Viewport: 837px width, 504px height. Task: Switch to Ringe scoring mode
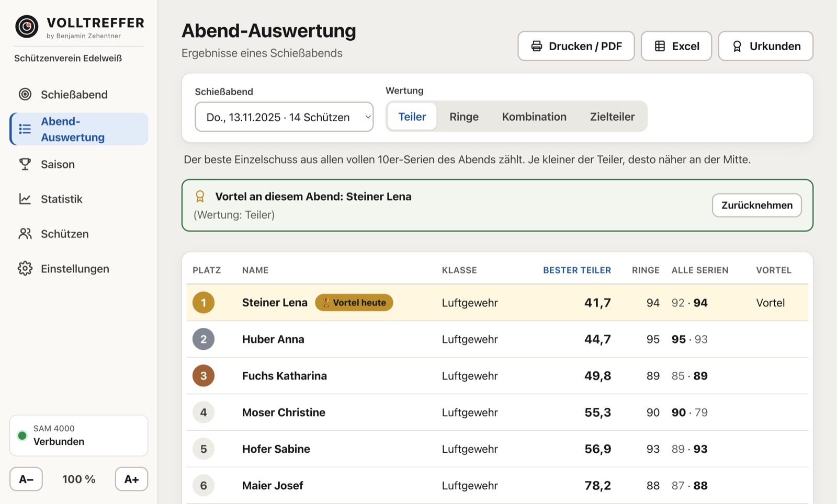coord(464,117)
